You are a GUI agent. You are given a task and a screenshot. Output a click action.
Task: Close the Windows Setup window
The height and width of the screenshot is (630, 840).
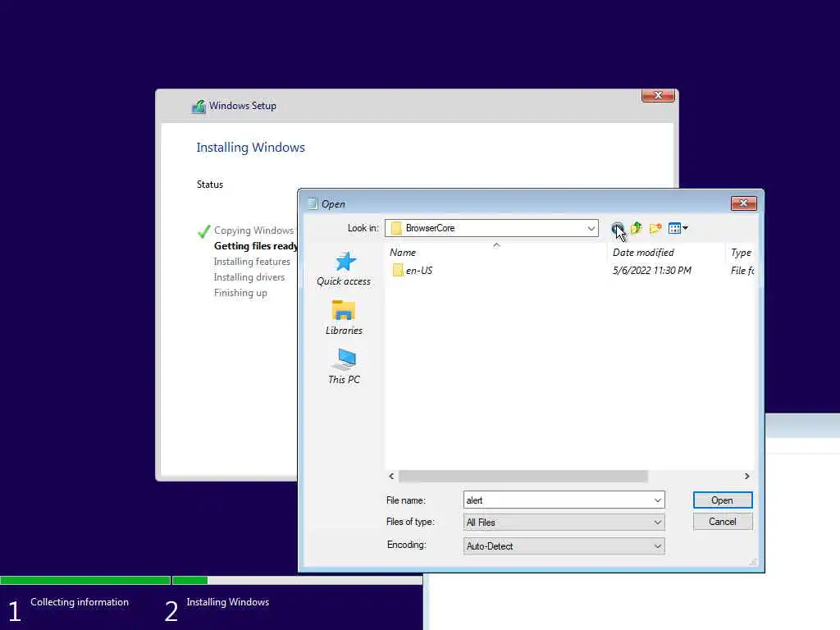pos(658,95)
